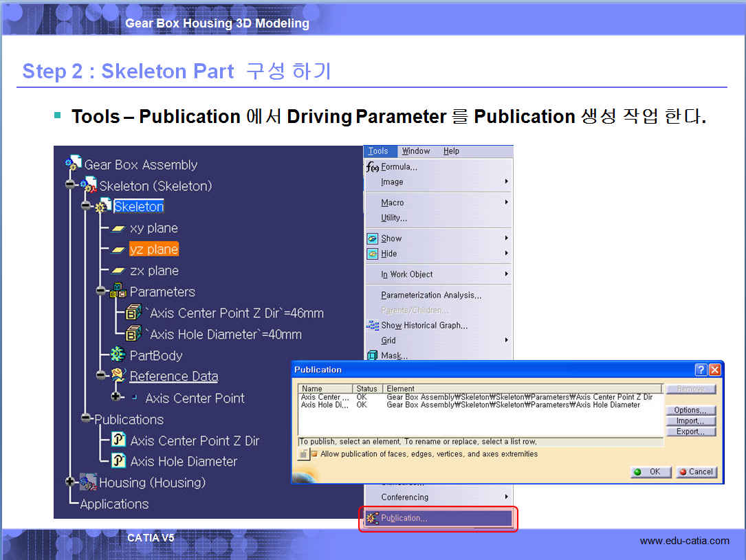Click the Options... button in Publication dialog
The image size is (746, 560).
point(690,410)
